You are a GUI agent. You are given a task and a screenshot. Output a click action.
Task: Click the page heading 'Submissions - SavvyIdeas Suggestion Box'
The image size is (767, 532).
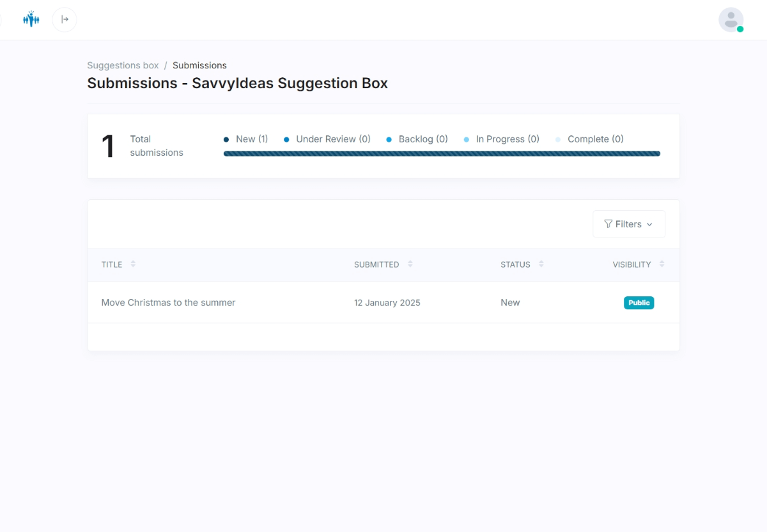pos(237,83)
